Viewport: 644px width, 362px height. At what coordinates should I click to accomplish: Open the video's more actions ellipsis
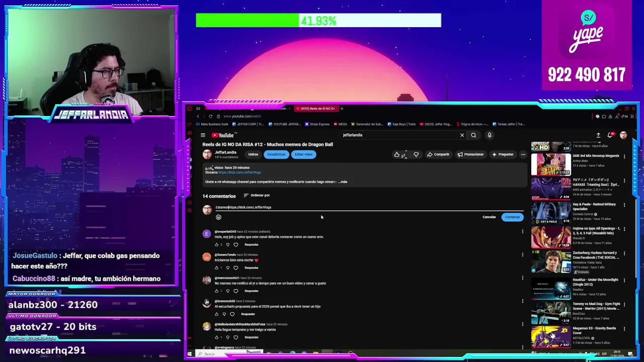tap(523, 155)
